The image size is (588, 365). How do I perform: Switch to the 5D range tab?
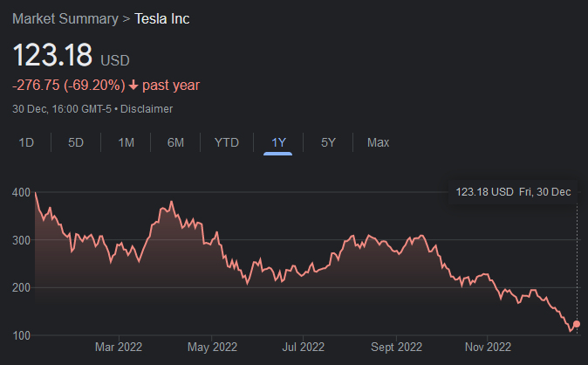76,142
